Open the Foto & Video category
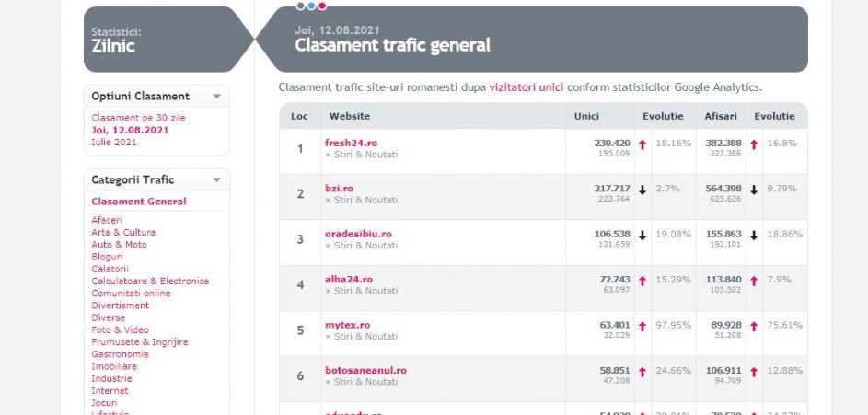 click(121, 329)
